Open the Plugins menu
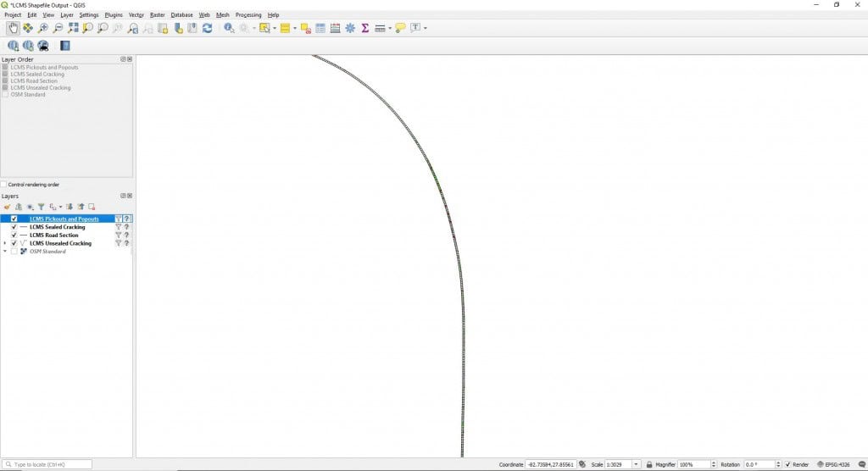868x471 pixels. pyautogui.click(x=114, y=15)
